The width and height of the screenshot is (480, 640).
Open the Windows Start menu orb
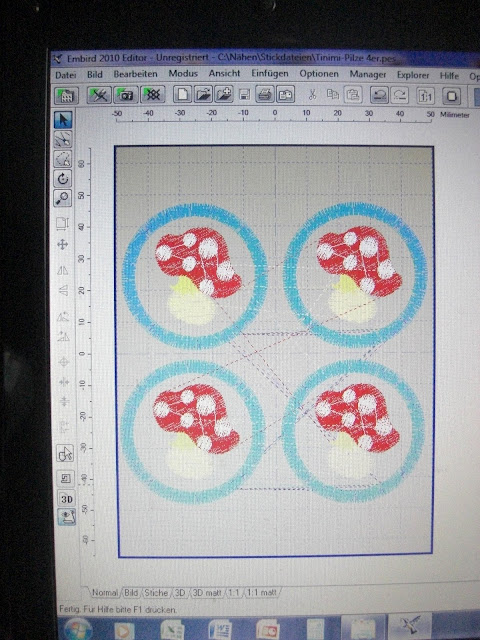click(x=78, y=630)
